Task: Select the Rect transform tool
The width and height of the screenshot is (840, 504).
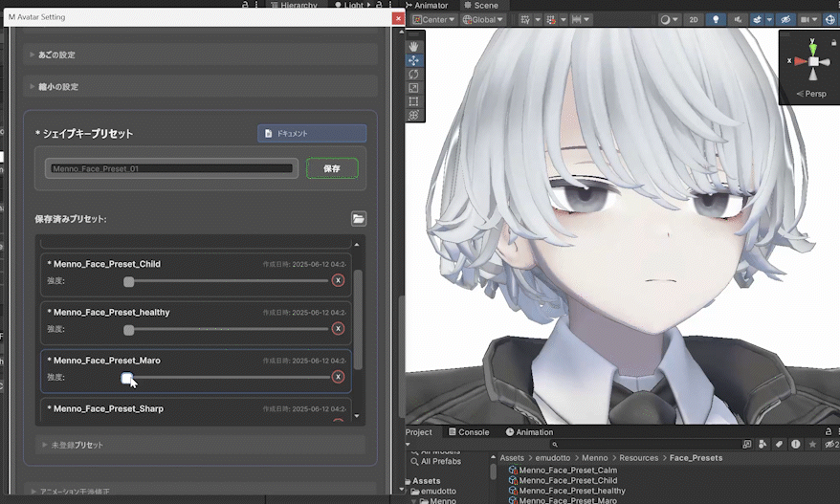Action: (x=413, y=101)
